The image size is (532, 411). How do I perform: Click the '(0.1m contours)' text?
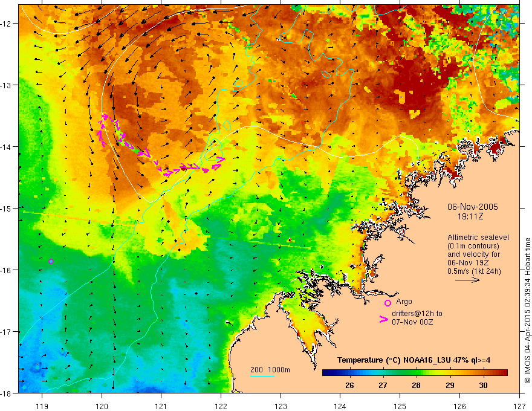(x=473, y=246)
